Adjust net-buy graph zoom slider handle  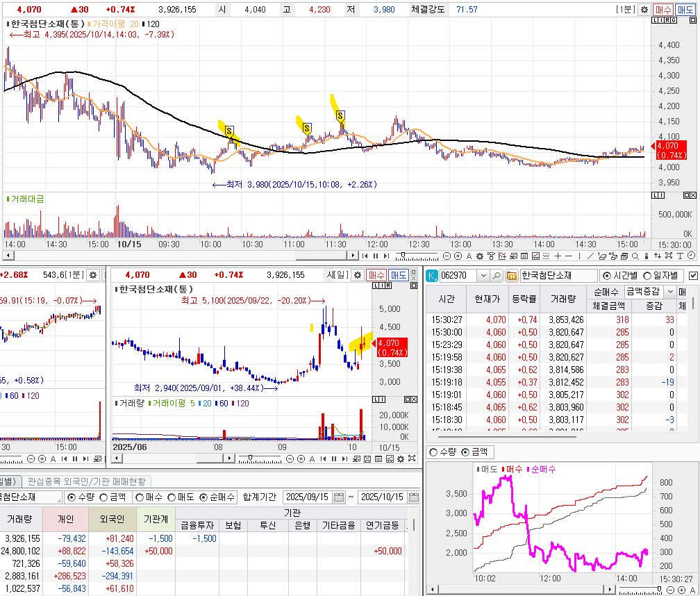(660, 589)
